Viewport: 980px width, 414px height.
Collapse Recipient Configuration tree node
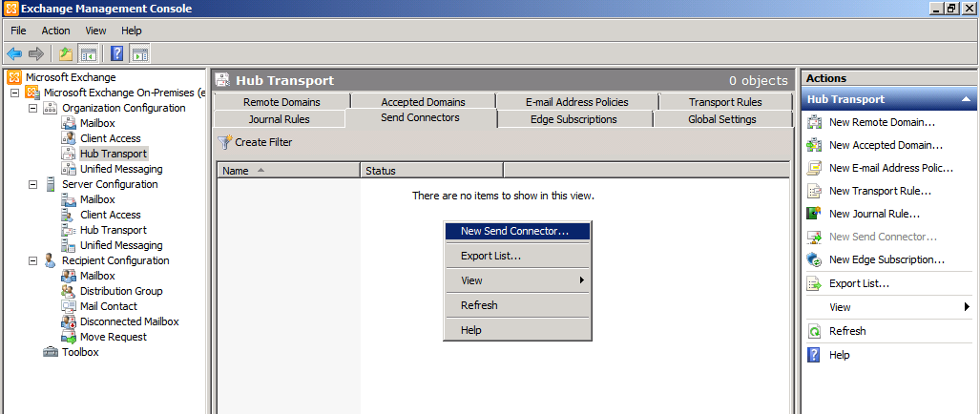click(33, 260)
